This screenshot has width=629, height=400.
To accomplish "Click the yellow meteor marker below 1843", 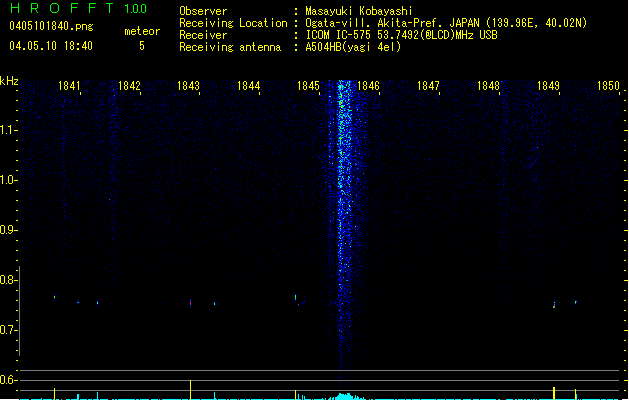I will click(x=191, y=390).
